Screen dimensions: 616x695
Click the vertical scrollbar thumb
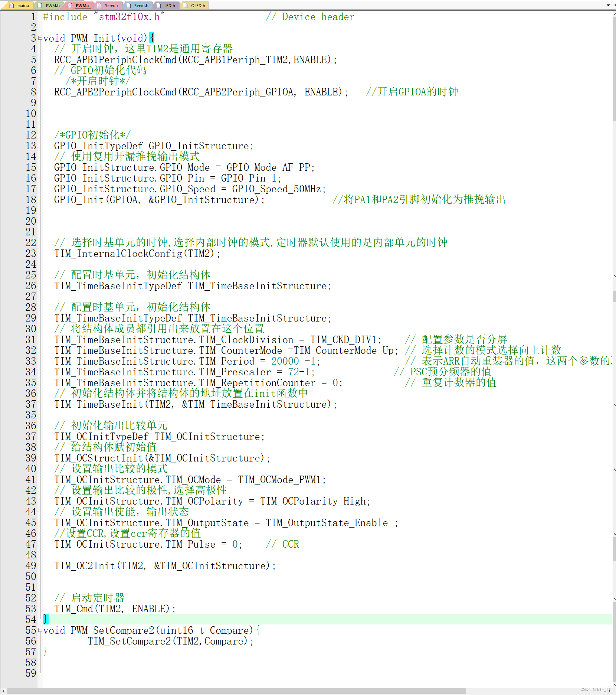(x=614, y=69)
